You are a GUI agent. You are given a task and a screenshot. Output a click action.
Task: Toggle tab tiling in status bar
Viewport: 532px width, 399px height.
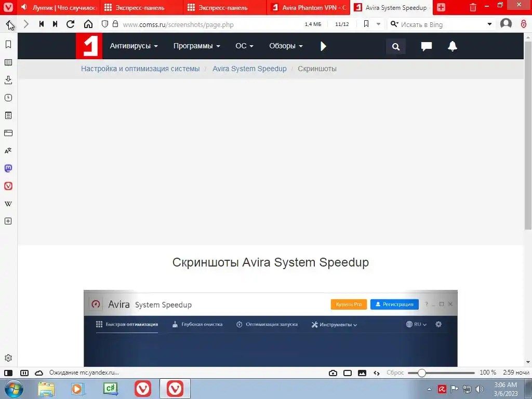(x=24, y=373)
